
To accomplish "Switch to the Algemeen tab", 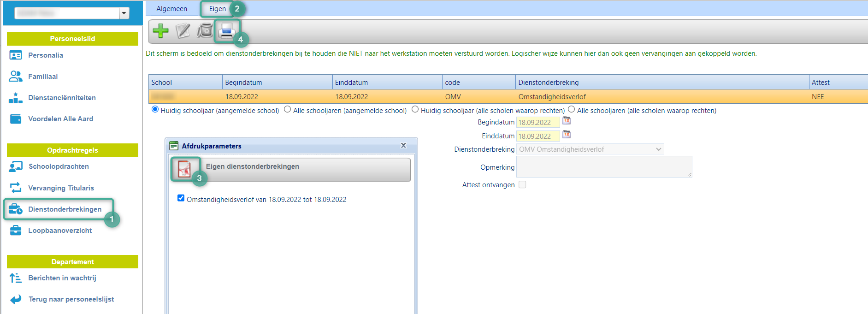I will [x=171, y=9].
